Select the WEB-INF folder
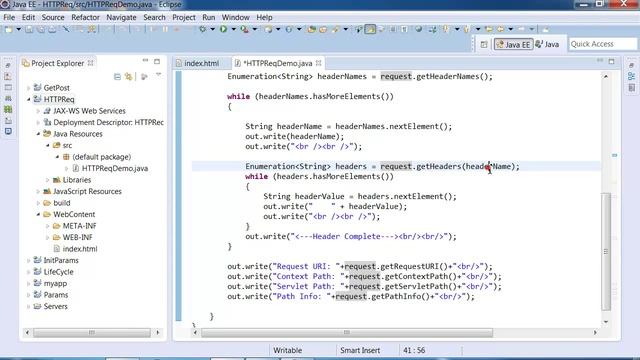This screenshot has height=360, width=640. 77,237
